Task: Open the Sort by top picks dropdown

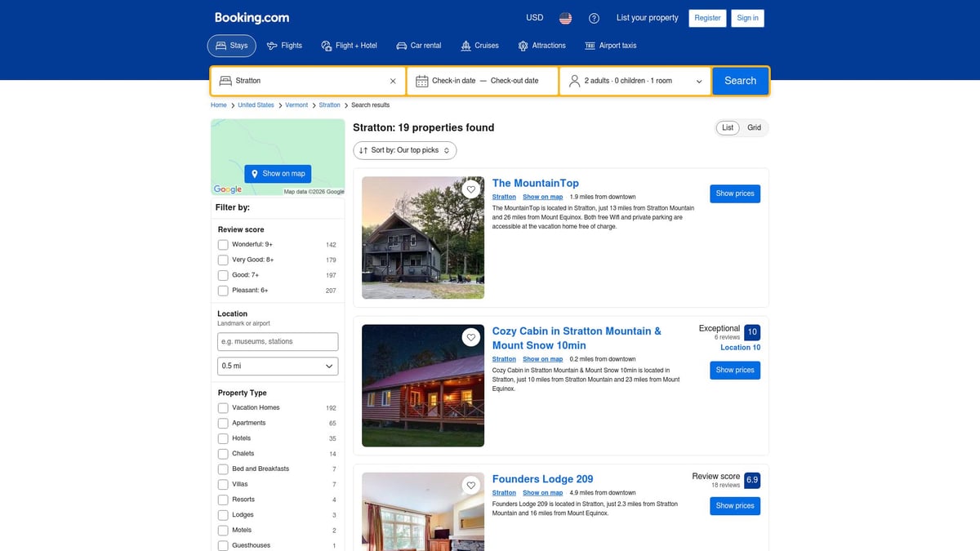Action: (x=405, y=150)
